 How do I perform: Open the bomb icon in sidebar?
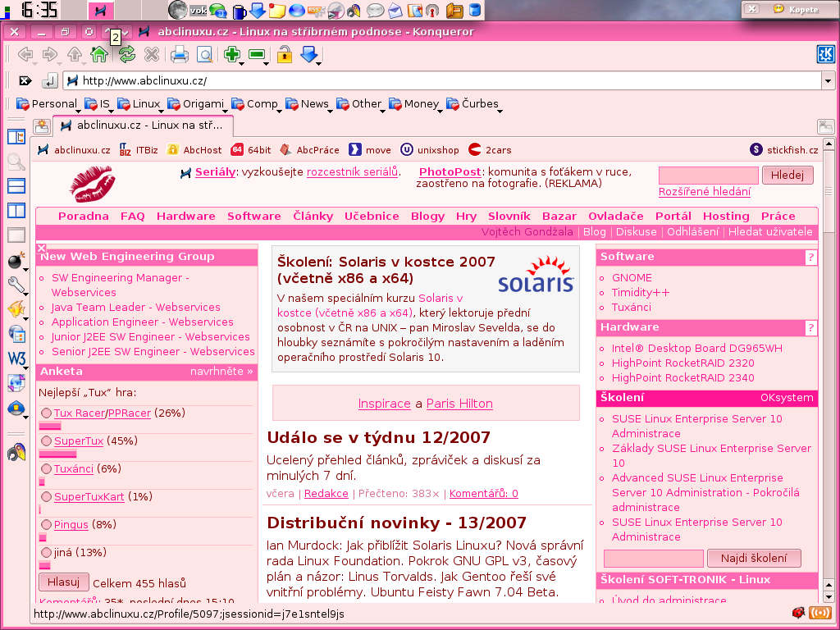(x=16, y=260)
